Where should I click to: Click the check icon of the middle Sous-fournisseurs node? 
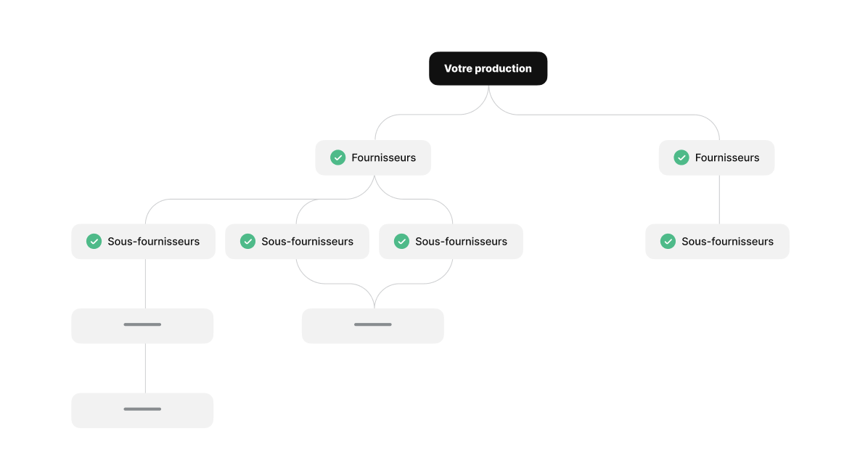[x=248, y=242]
